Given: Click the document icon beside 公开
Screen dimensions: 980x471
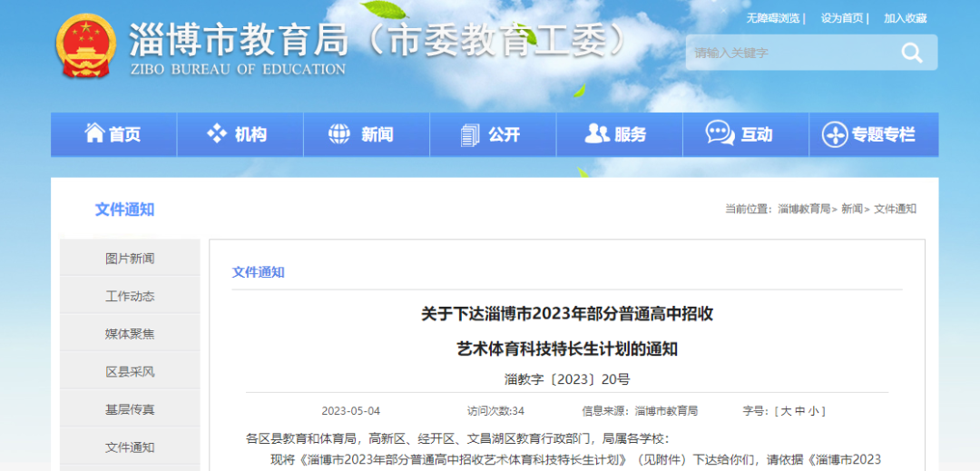Looking at the screenshot, I should pyautogui.click(x=469, y=134).
